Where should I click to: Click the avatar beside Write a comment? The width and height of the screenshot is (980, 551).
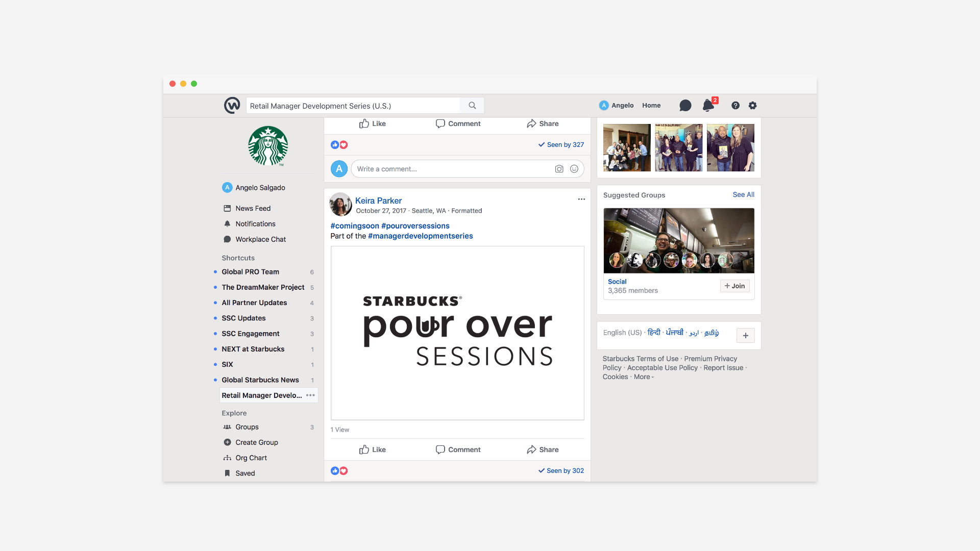point(339,169)
